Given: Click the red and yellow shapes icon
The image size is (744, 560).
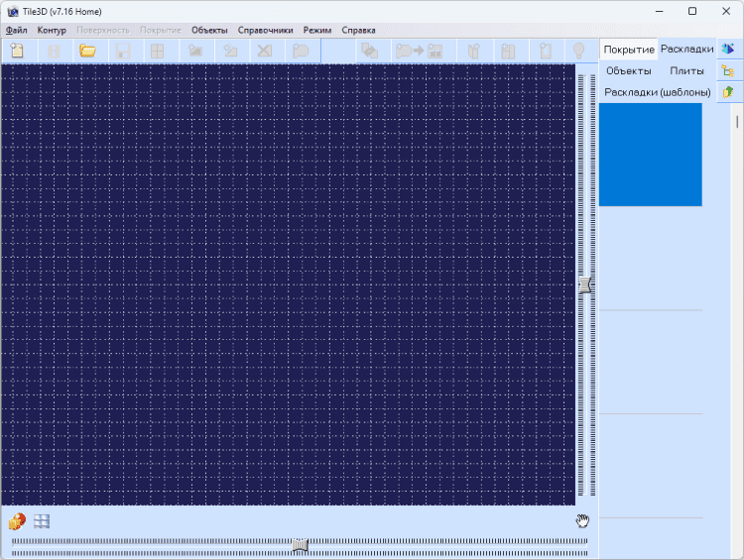Looking at the screenshot, I should tap(17, 521).
